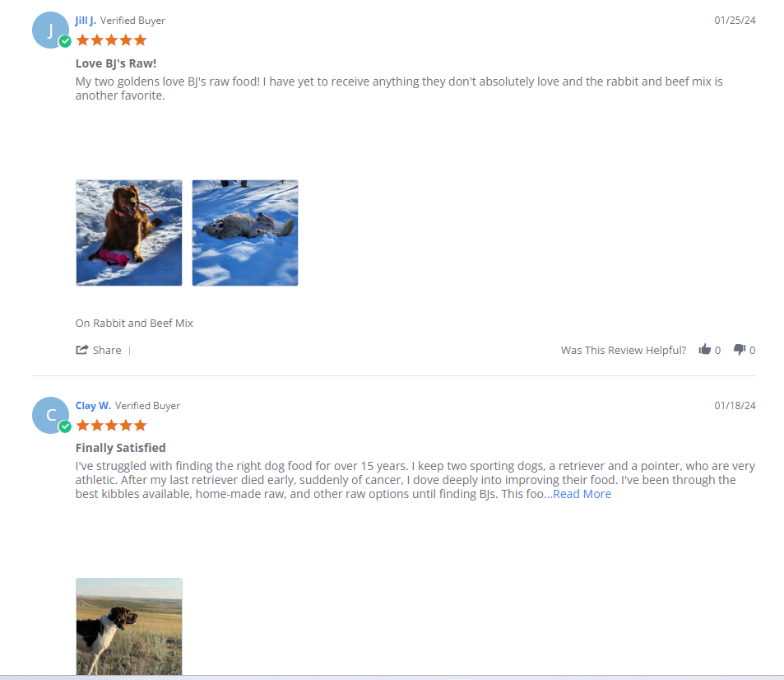Click the 'Finally Satisfied' review title

120,448
